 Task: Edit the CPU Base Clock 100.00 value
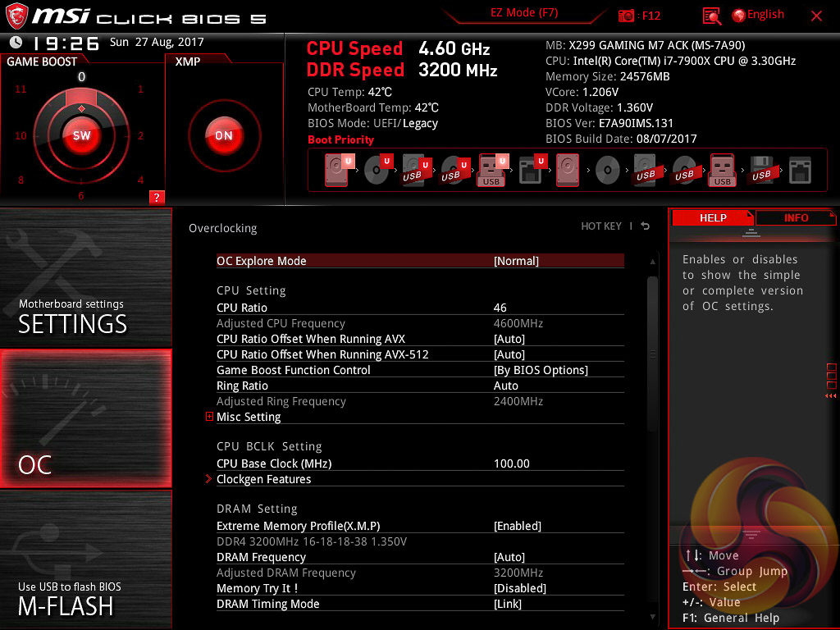512,464
